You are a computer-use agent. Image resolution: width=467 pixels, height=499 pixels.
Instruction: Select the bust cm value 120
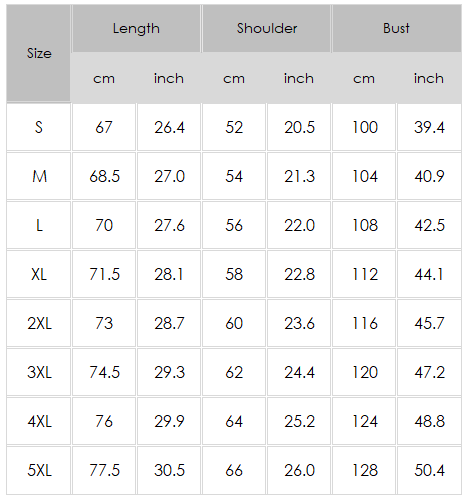pyautogui.click(x=364, y=372)
